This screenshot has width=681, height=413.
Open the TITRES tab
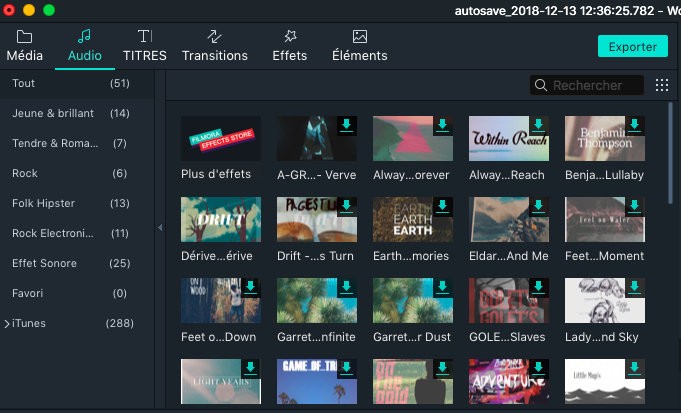point(145,46)
